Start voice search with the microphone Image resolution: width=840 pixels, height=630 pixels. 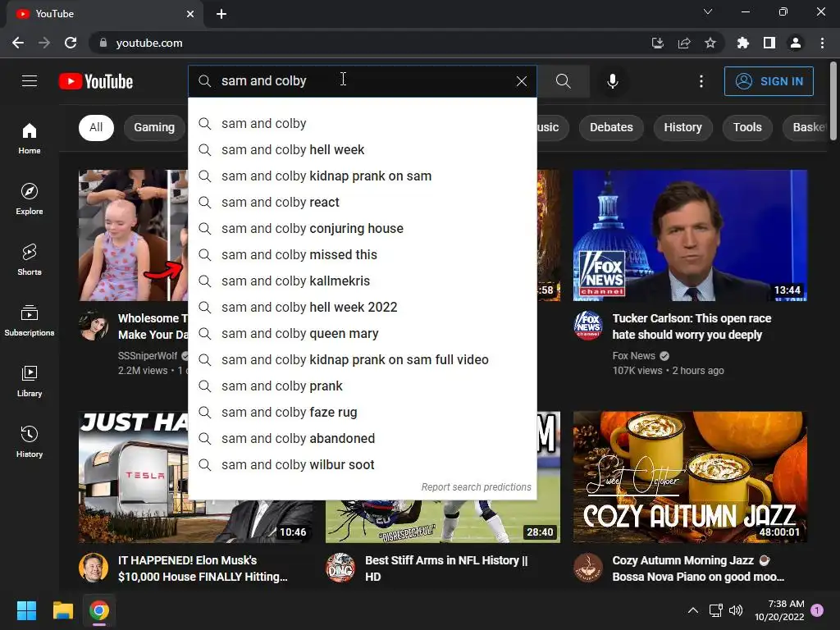coord(613,81)
